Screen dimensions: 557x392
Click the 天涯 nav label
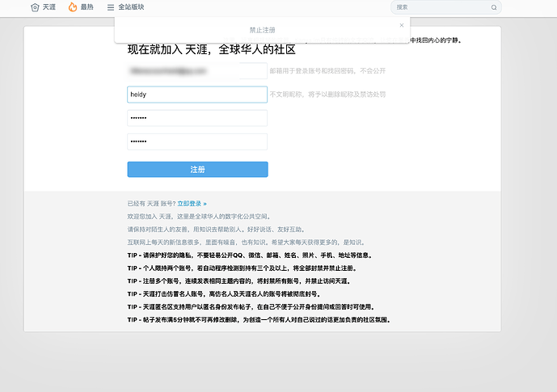[49, 7]
